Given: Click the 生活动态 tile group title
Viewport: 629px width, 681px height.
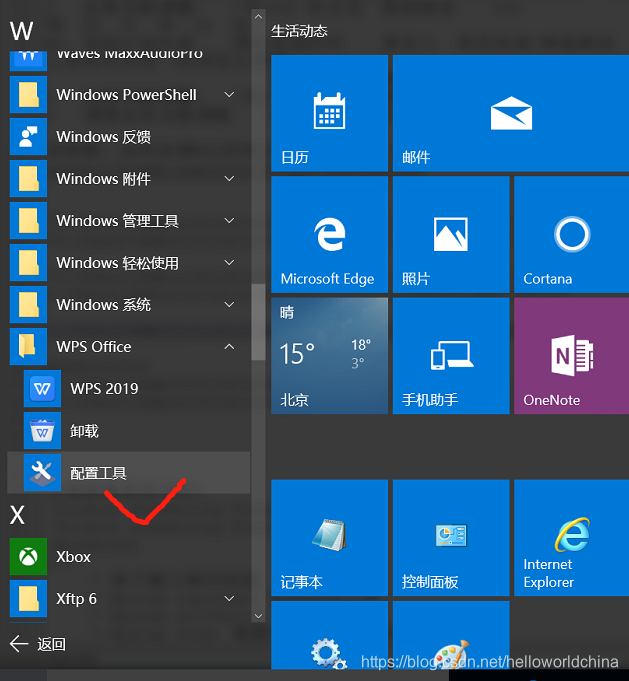Looking at the screenshot, I should click(299, 31).
